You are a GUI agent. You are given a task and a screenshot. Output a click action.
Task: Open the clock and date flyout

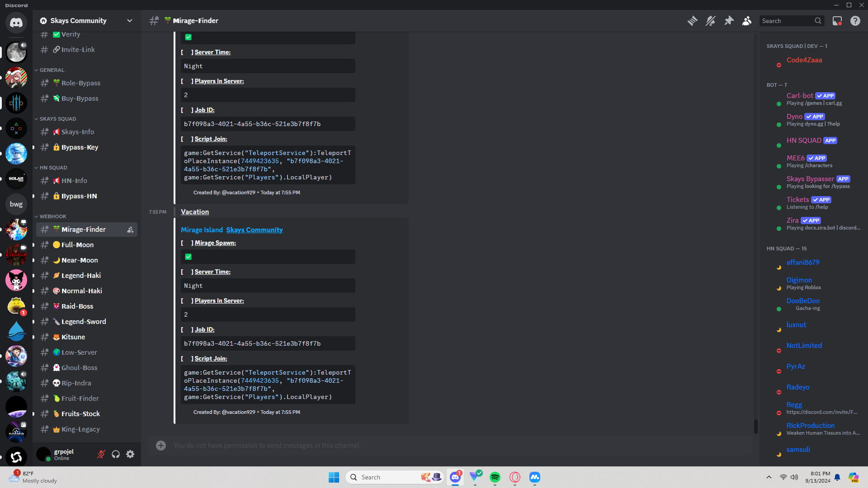(818, 477)
